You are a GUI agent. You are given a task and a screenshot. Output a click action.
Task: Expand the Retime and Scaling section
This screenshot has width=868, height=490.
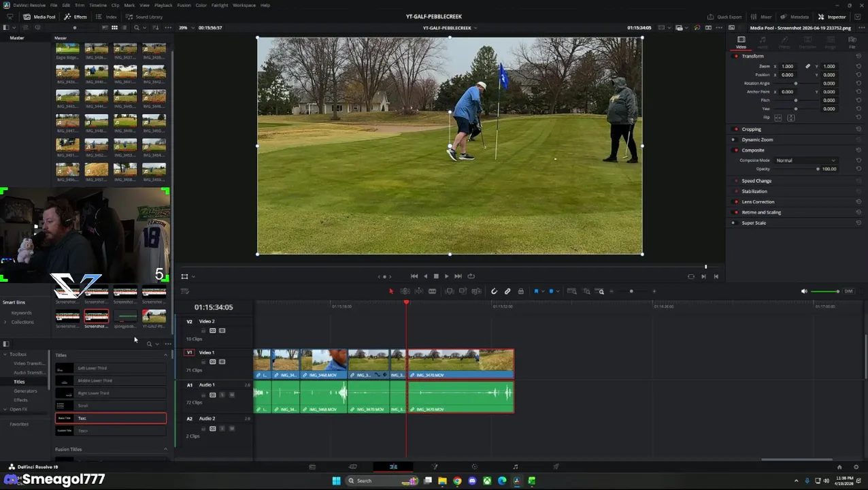point(761,212)
